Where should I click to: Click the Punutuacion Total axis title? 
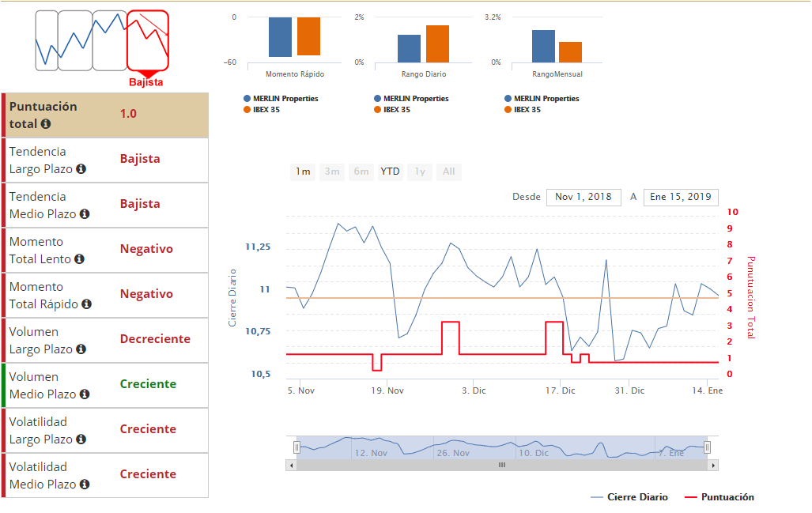[x=751, y=298]
